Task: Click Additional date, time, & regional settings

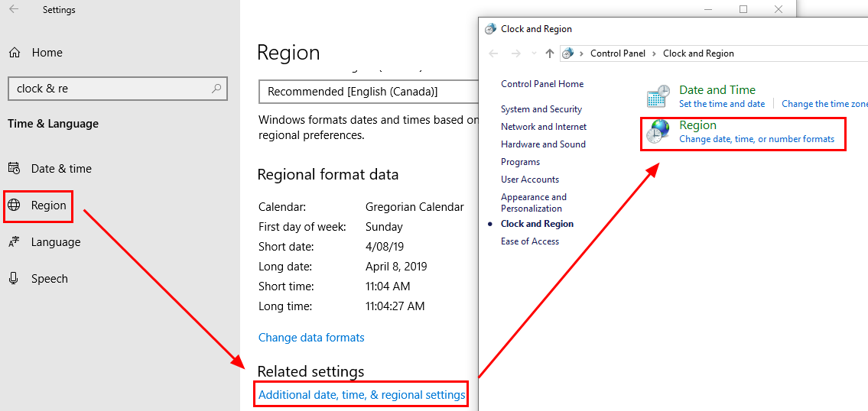Action: point(362,395)
